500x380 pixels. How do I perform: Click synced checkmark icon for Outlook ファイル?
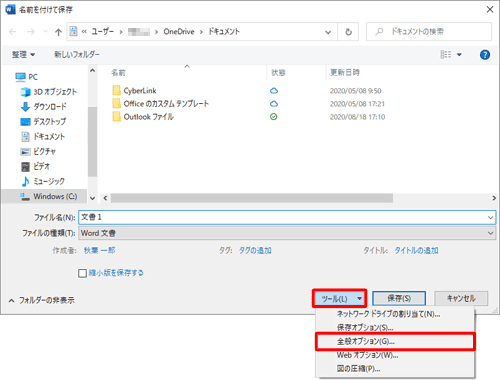tap(274, 117)
